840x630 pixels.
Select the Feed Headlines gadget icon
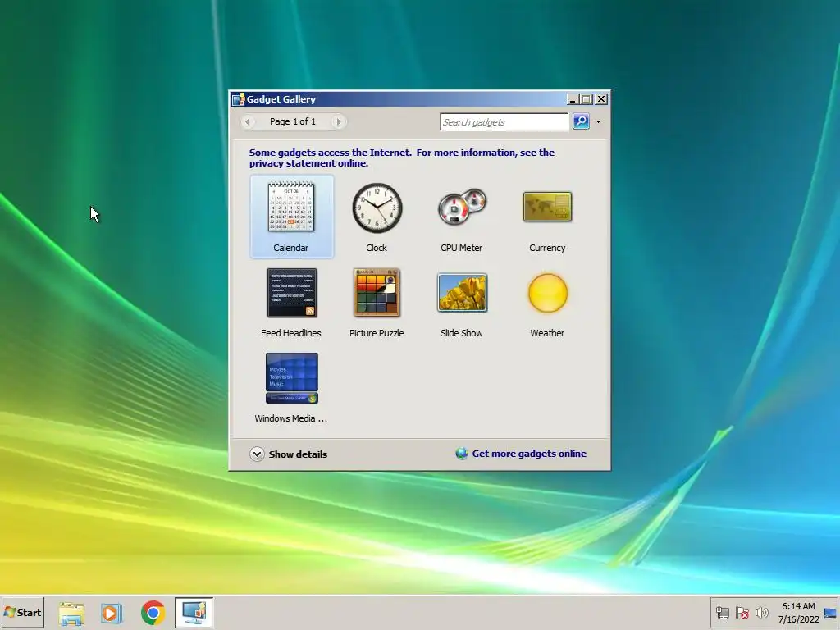click(291, 293)
